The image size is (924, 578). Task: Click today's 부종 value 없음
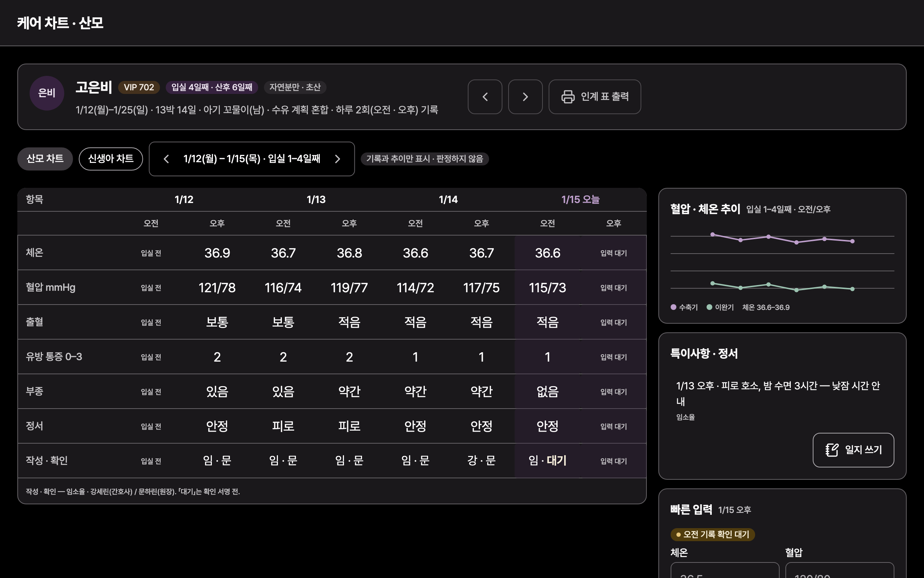coord(548,392)
